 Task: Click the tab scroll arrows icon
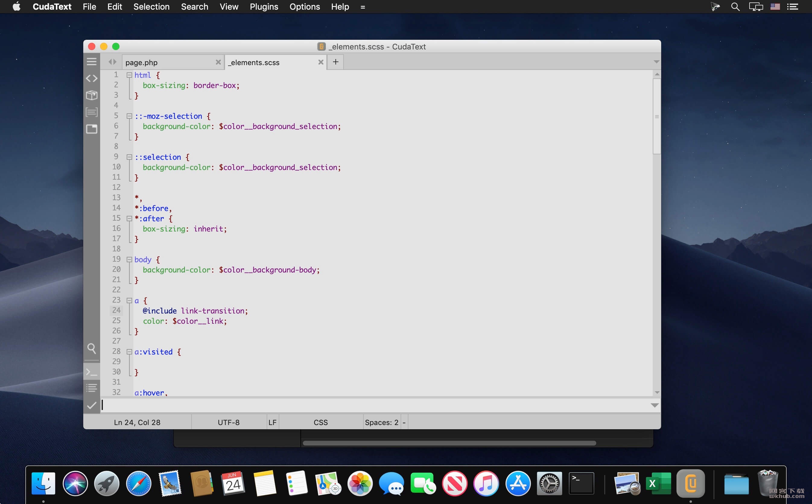(113, 62)
